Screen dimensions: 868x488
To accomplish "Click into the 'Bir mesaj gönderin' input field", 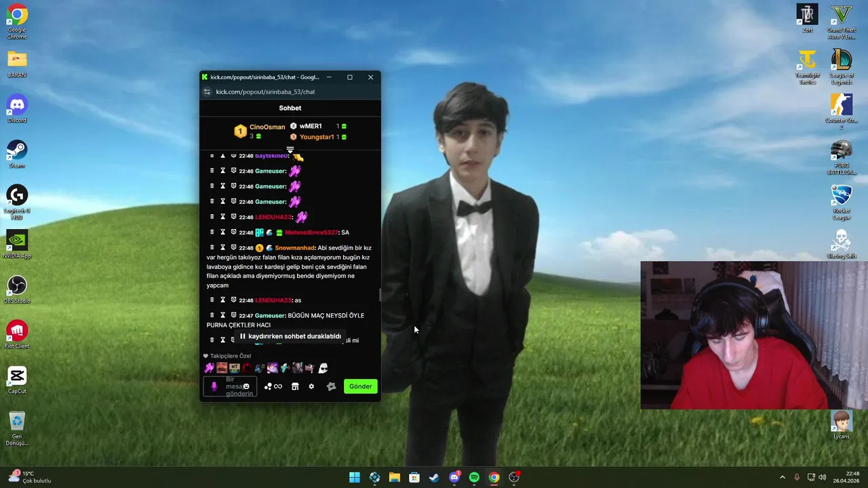I will click(x=230, y=386).
